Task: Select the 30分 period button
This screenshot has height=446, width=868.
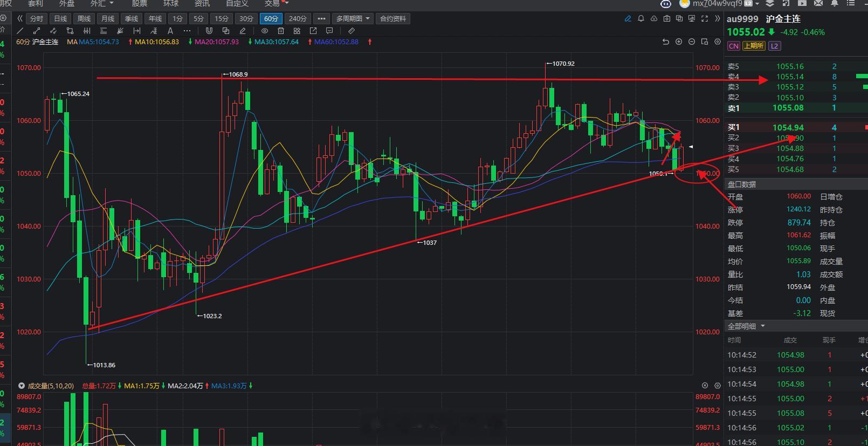Action: (246, 18)
